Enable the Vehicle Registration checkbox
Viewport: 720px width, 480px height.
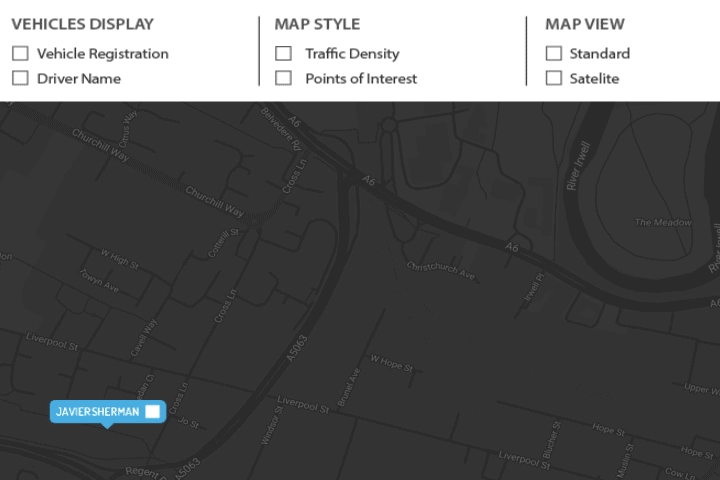(20, 54)
